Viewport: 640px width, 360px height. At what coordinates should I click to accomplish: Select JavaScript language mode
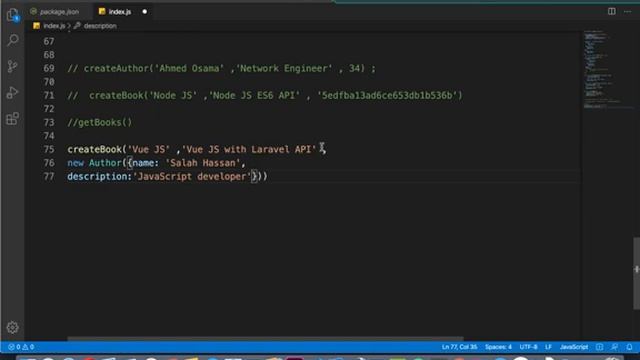click(574, 347)
